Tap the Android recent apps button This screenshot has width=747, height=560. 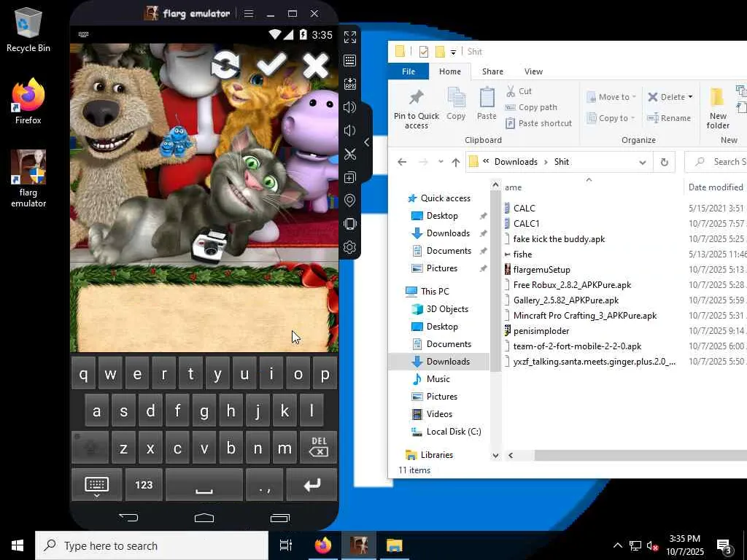pyautogui.click(x=279, y=518)
